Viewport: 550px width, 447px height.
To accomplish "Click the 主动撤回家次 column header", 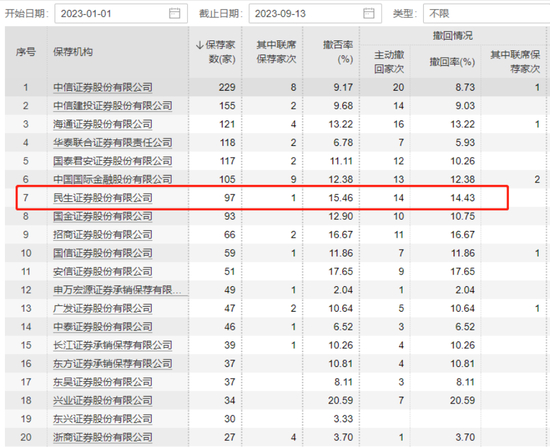I will click(389, 62).
